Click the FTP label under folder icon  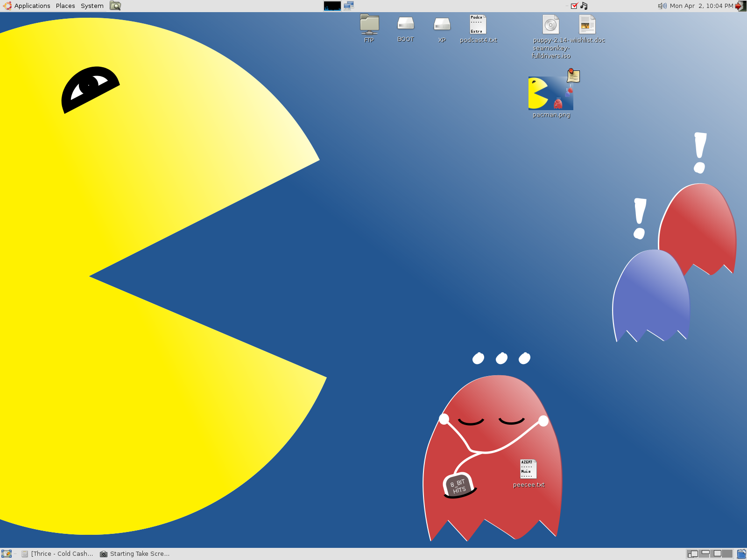369,40
